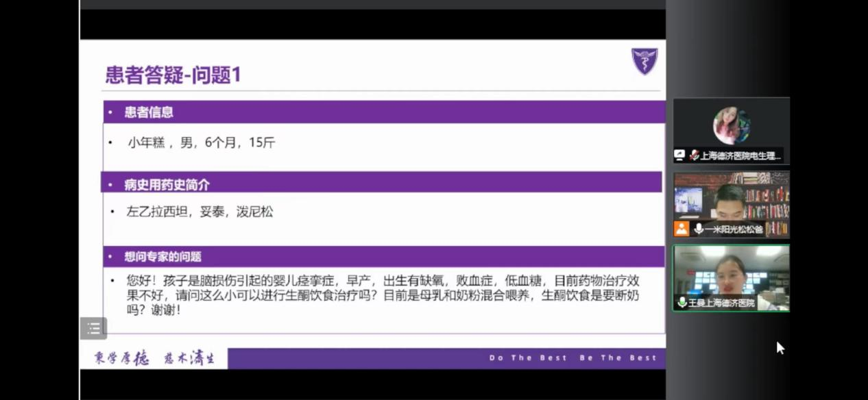868x400 pixels.
Task: Click the 一米阳光松松爸 name label
Action: (734, 229)
